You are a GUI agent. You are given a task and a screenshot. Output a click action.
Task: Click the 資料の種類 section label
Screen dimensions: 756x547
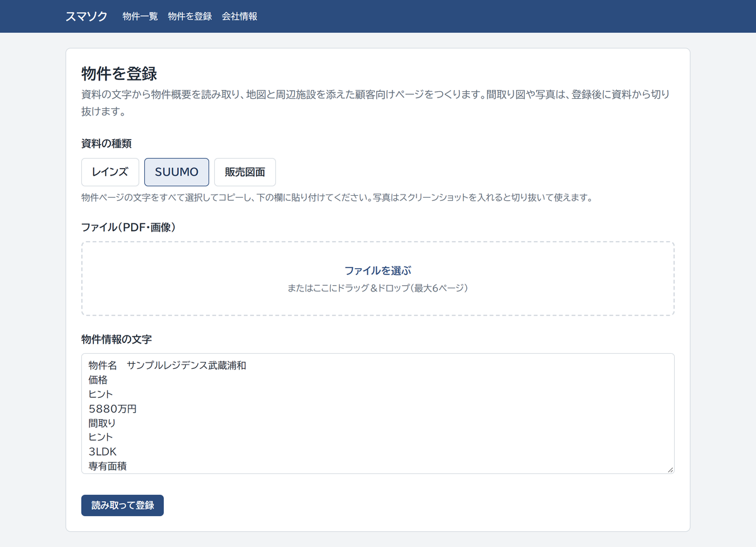(106, 143)
